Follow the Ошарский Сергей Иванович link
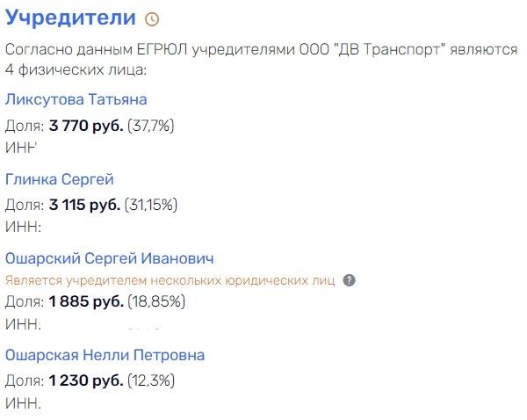This screenshot has height=420, width=527. tap(110, 258)
